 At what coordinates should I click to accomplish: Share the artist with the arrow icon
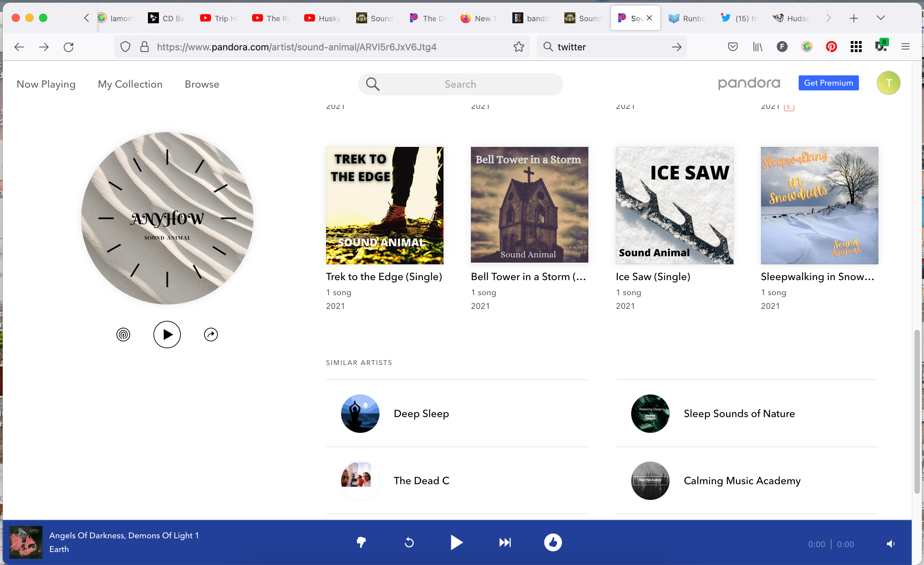pos(211,335)
